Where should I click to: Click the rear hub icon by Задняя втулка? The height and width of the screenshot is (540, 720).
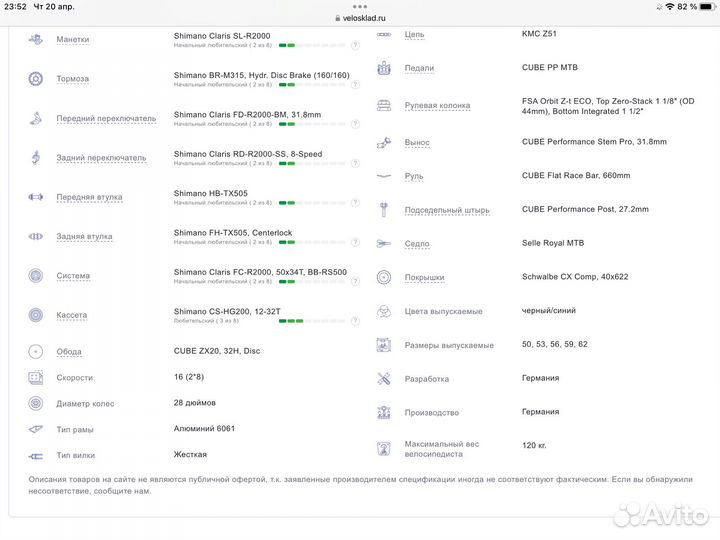coord(36,236)
